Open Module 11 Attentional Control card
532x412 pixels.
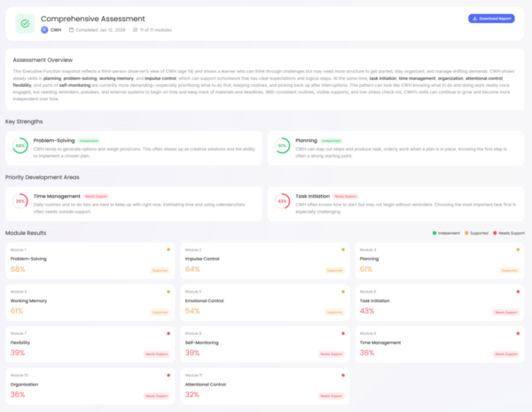click(x=264, y=386)
